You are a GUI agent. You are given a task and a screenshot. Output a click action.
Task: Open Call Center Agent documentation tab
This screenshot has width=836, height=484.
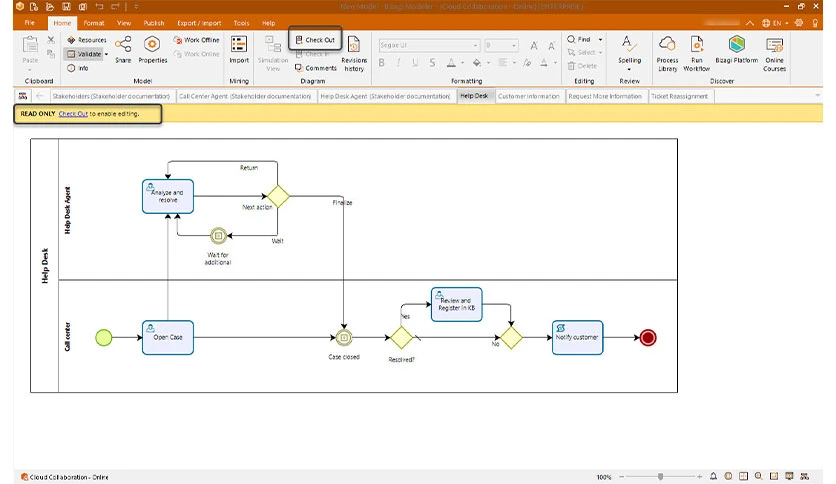click(245, 96)
